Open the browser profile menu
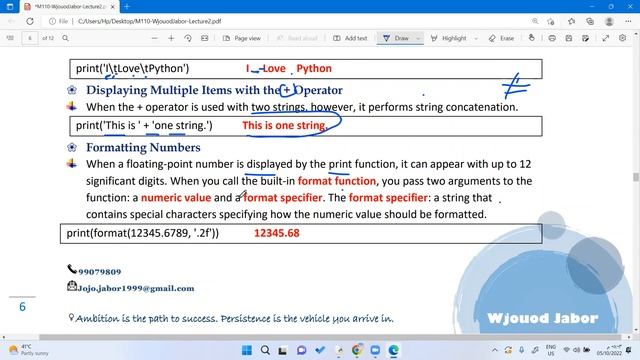640x360 pixels. click(609, 21)
